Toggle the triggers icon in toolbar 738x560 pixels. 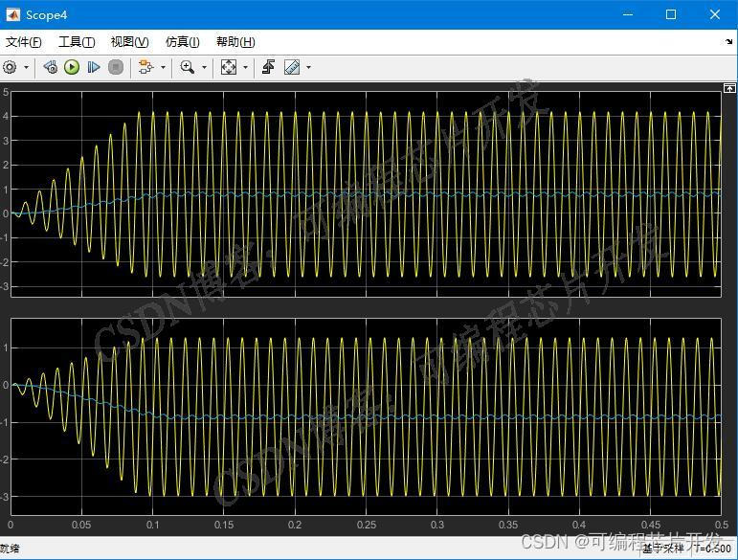click(269, 67)
